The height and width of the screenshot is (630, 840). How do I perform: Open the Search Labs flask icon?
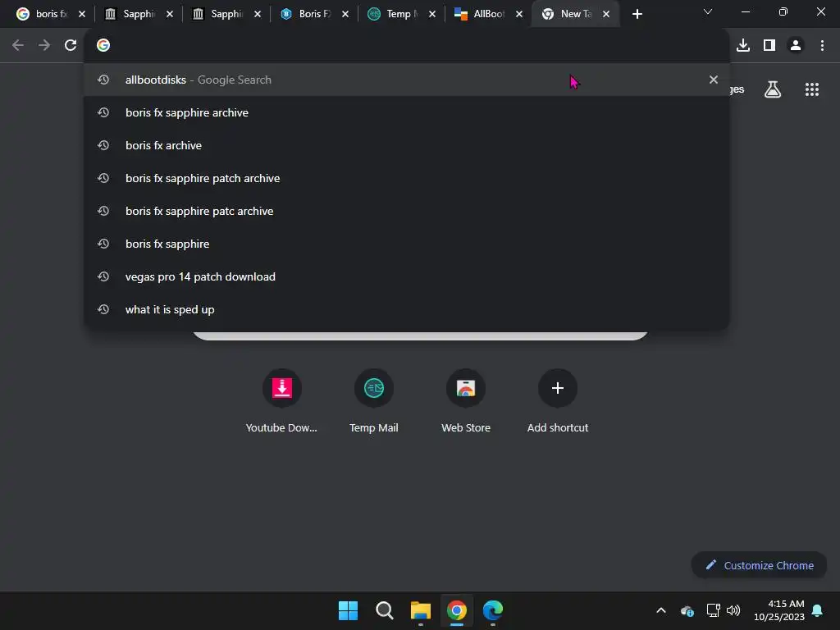(773, 89)
